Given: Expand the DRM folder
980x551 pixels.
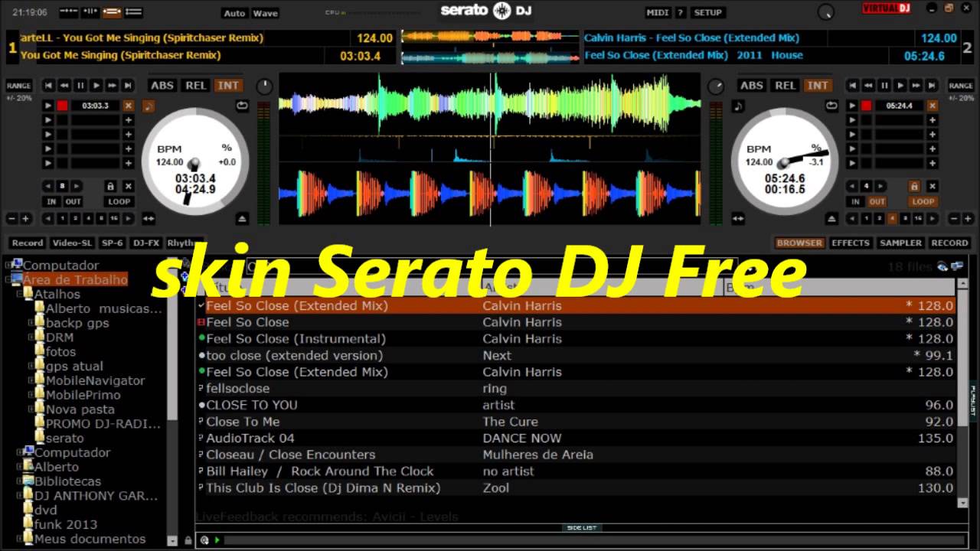Looking at the screenshot, I should 31,337.
